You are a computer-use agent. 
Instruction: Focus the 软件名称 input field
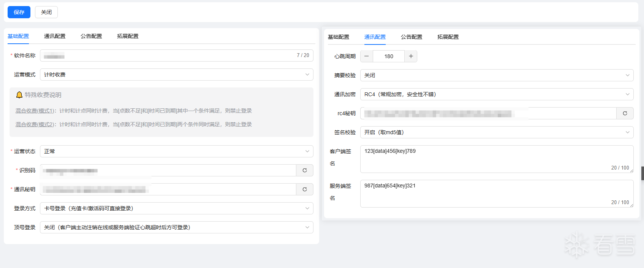click(x=177, y=56)
